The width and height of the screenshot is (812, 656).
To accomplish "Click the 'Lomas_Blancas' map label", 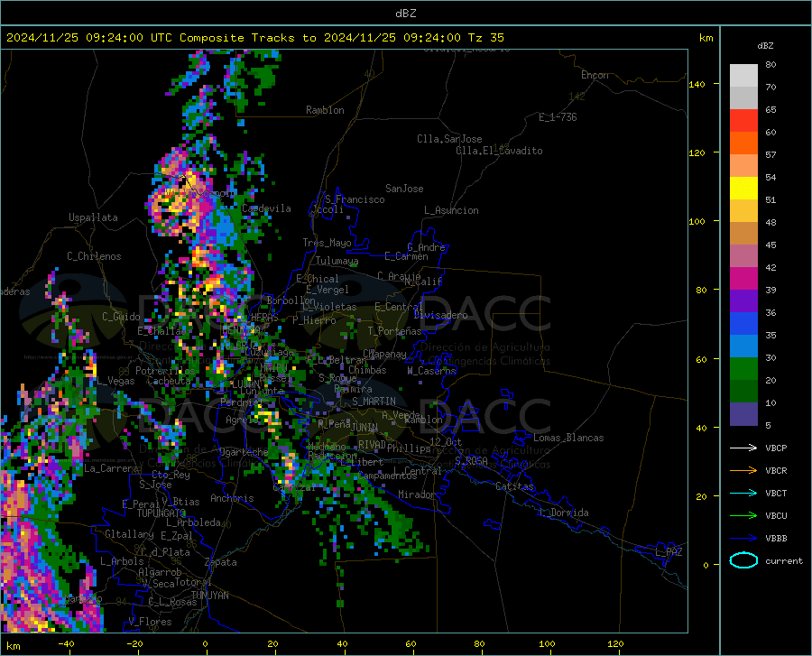I will click(x=568, y=438).
